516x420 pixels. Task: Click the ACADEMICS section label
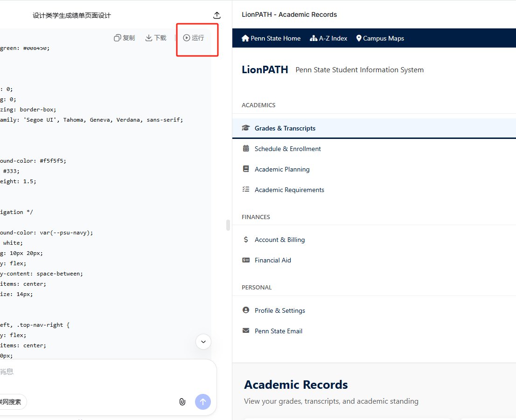coord(258,105)
